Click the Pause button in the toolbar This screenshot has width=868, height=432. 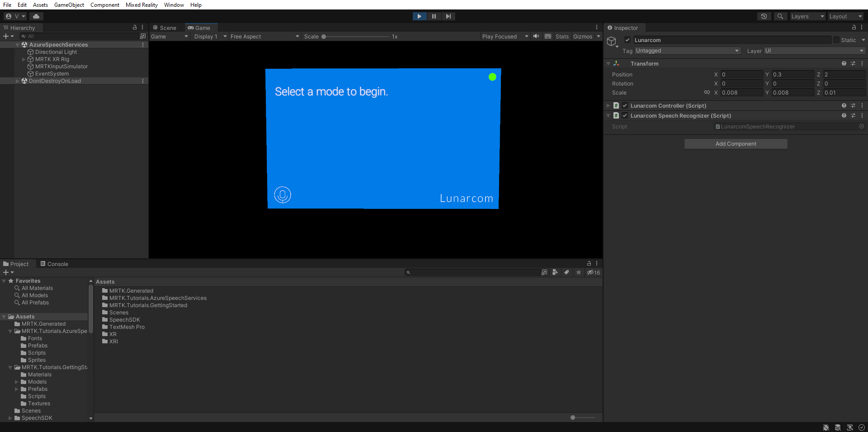434,16
